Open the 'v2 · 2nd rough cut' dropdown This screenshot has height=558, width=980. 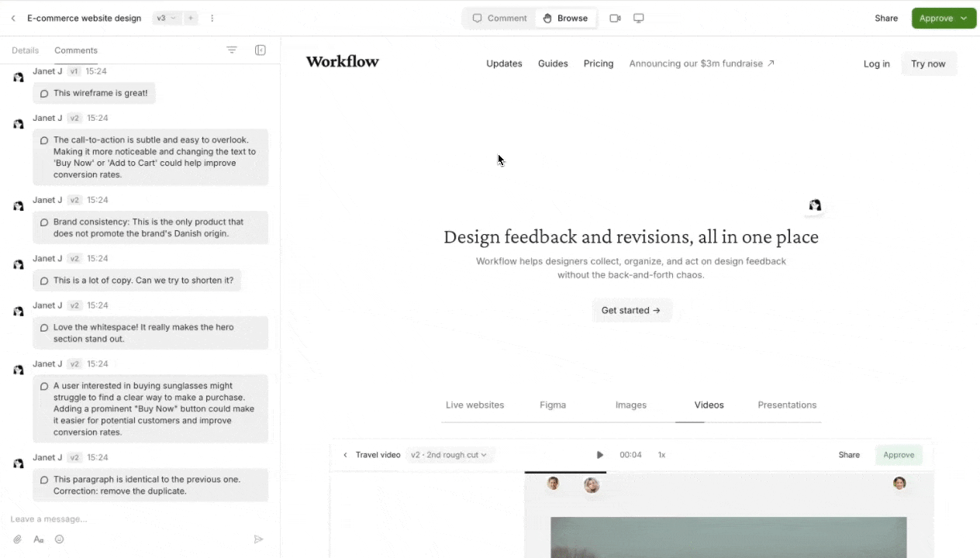(x=449, y=455)
